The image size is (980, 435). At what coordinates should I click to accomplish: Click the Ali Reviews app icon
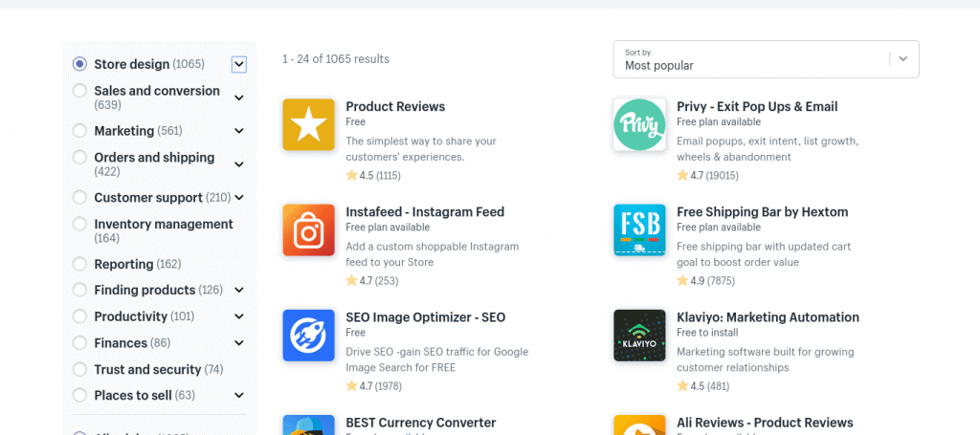click(639, 425)
